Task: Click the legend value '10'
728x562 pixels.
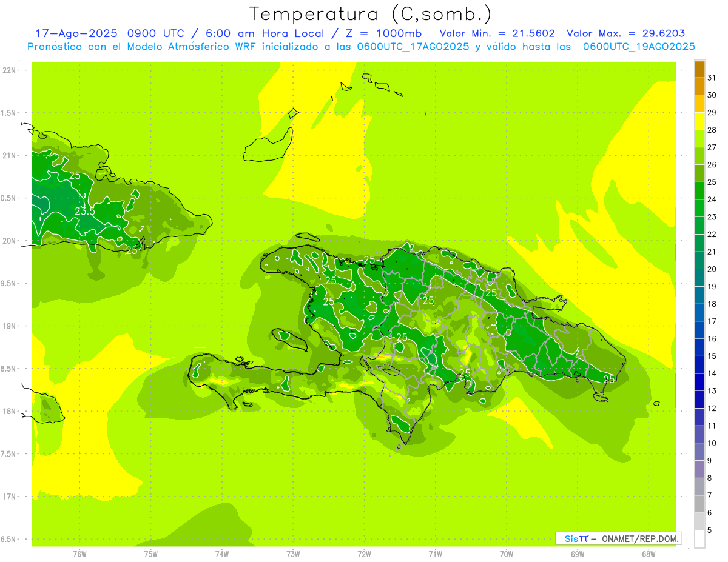Action: pos(712,443)
